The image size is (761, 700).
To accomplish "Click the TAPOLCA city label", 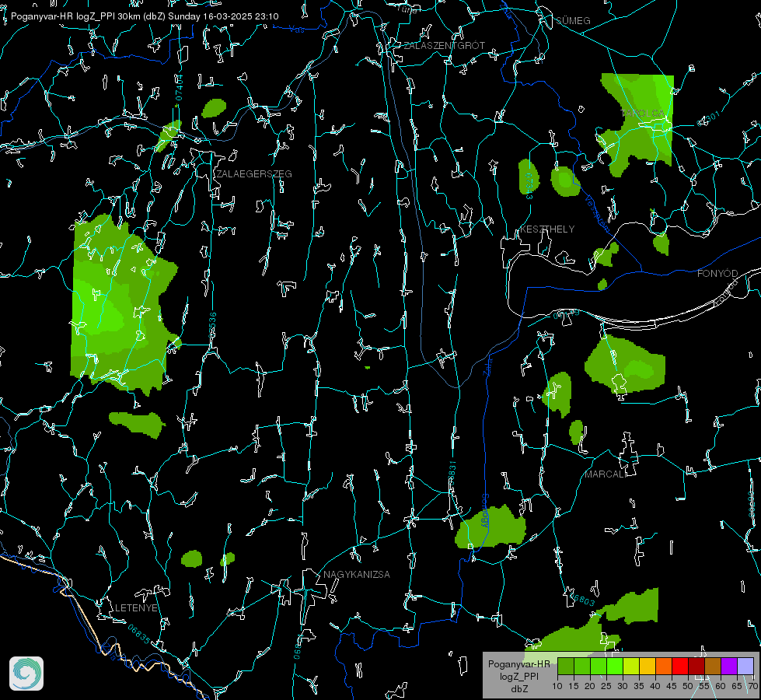I will click(x=643, y=114).
